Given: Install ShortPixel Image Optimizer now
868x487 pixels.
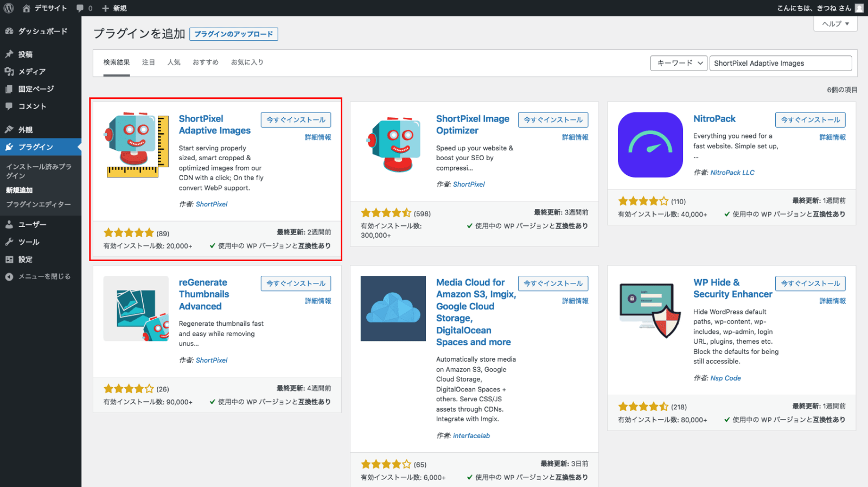Looking at the screenshot, I should [553, 120].
